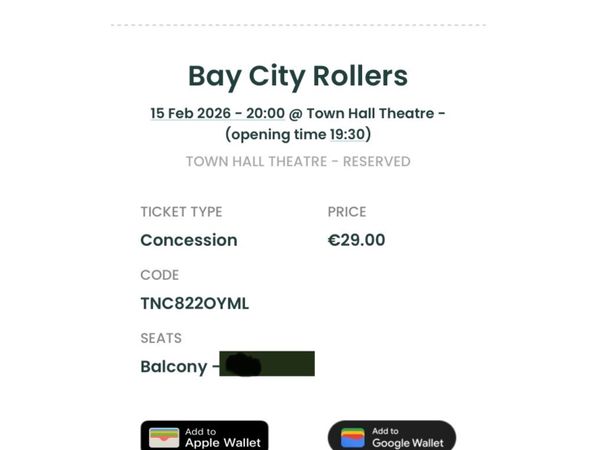Click the Bay City Rollers event title
This screenshot has width=600, height=450.
pos(298,76)
